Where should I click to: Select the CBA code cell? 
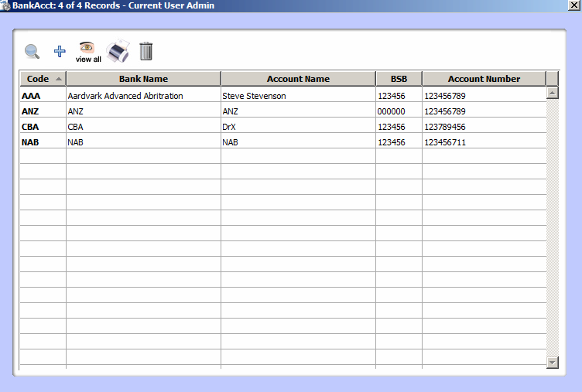click(43, 127)
